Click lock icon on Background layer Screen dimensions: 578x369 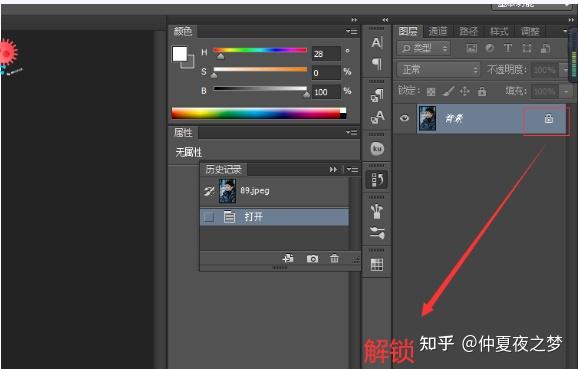click(549, 119)
